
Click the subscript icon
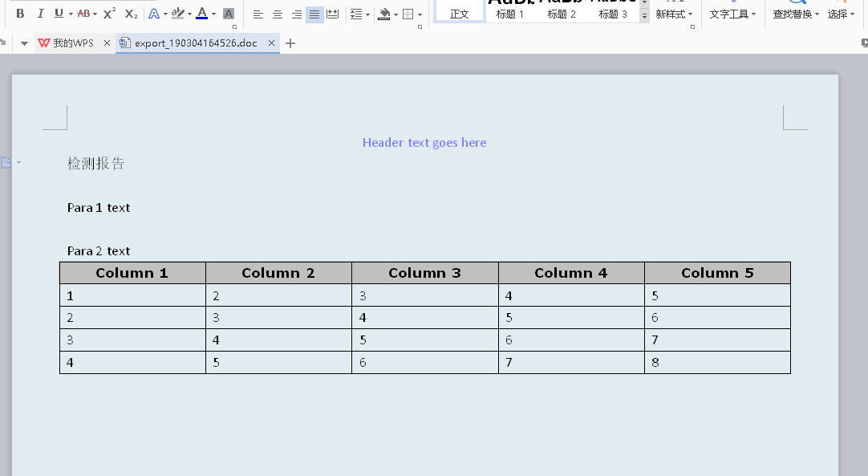click(130, 13)
